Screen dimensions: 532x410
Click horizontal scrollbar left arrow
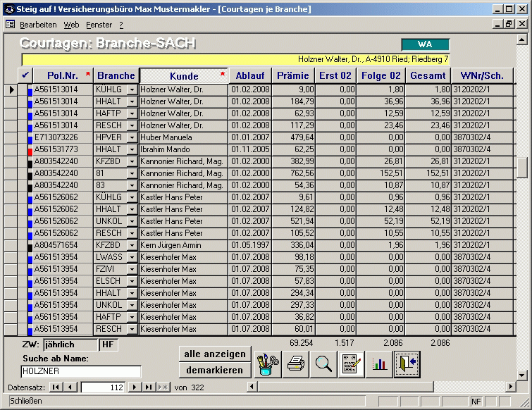[252, 387]
